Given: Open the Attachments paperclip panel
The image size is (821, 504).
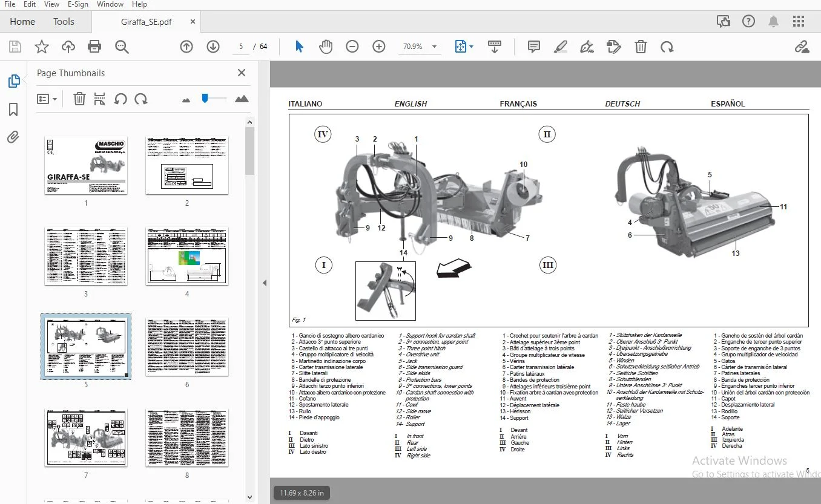Looking at the screenshot, I should (13, 137).
